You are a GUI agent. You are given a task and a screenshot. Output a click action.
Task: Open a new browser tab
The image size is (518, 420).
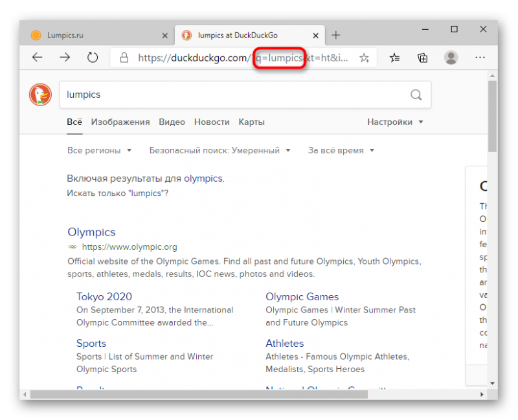pyautogui.click(x=336, y=35)
